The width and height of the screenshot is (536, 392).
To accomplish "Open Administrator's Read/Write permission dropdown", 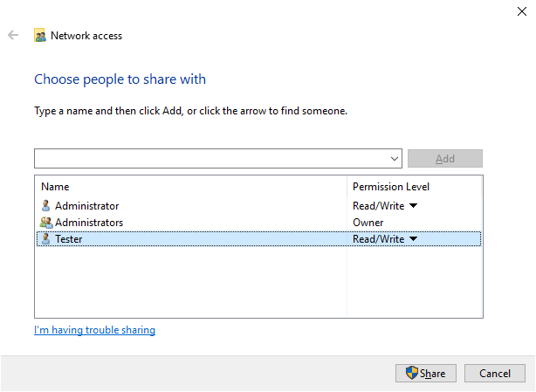I will tap(413, 206).
